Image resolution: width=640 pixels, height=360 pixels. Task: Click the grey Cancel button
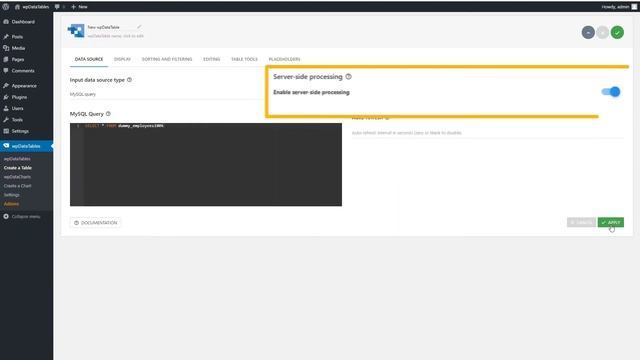pyautogui.click(x=581, y=222)
